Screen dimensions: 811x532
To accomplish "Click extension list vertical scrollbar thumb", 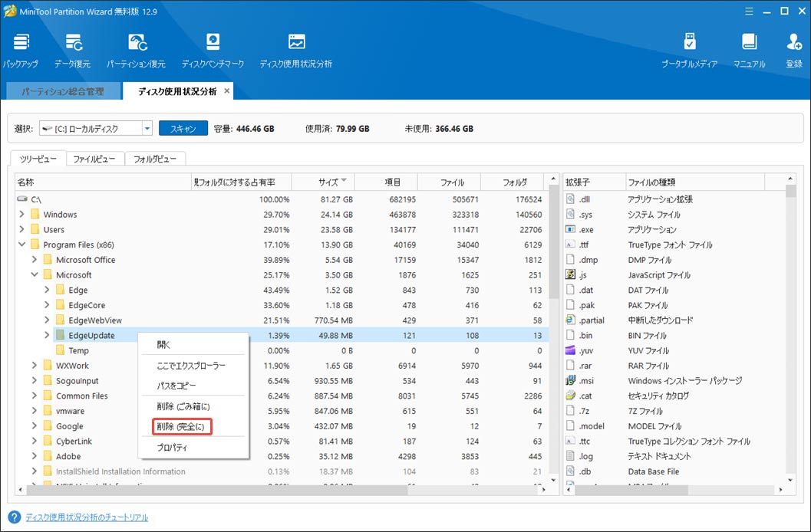I will click(790, 191).
